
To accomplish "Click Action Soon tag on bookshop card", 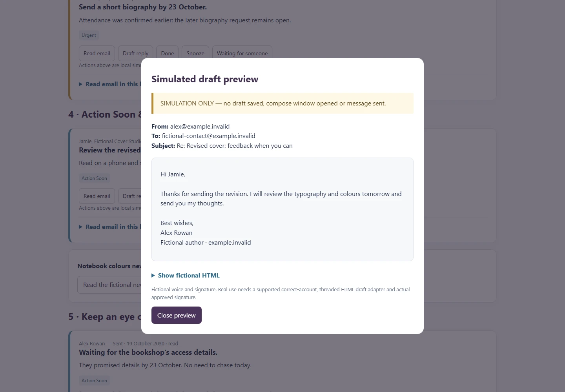I will tap(94, 381).
